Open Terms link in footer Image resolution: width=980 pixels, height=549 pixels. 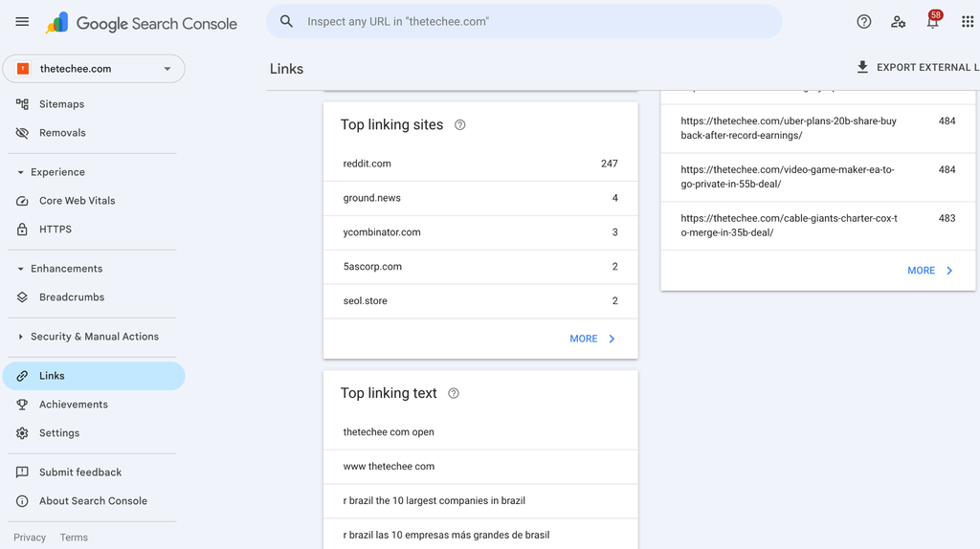(x=74, y=538)
